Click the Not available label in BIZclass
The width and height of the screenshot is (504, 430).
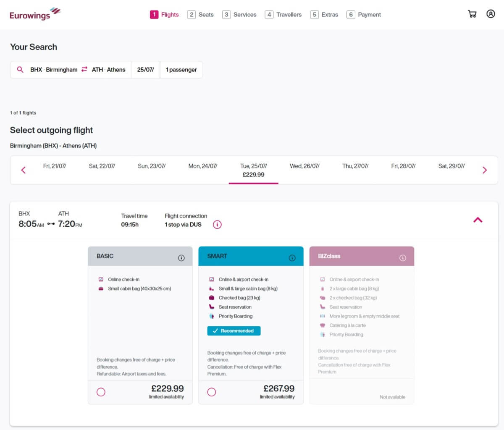[x=392, y=397]
